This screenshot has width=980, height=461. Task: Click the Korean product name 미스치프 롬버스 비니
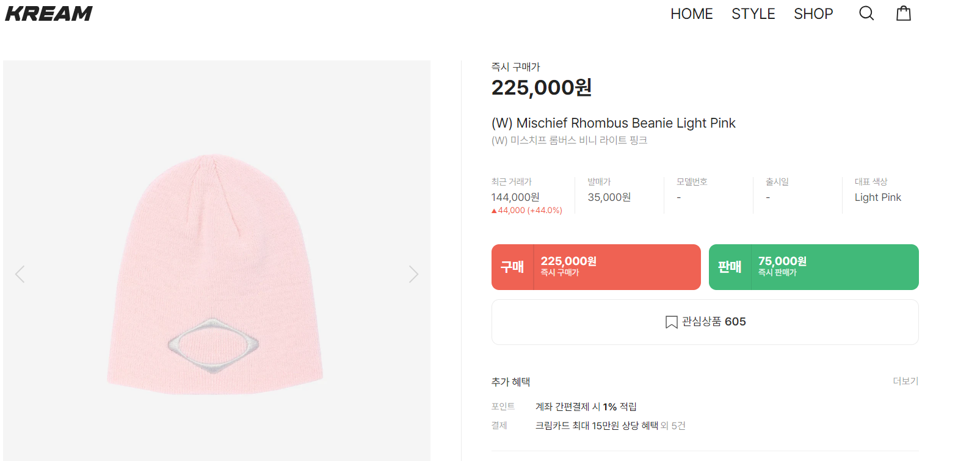click(569, 140)
